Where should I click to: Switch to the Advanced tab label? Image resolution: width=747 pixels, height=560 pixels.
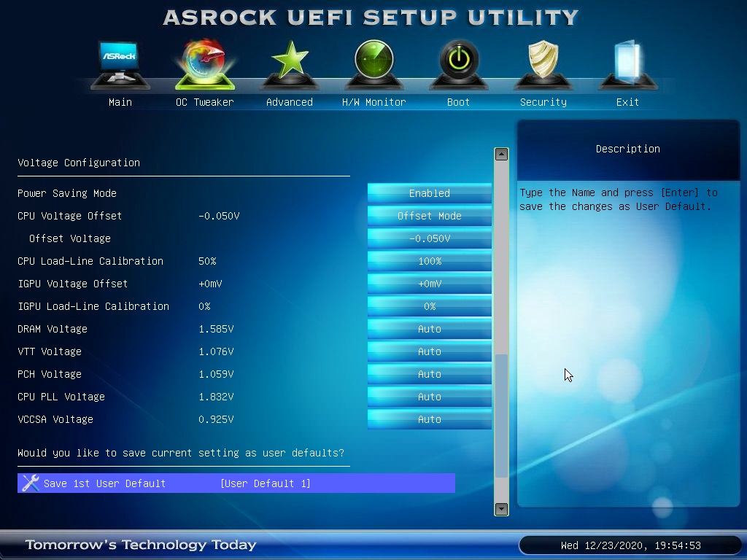290,102
